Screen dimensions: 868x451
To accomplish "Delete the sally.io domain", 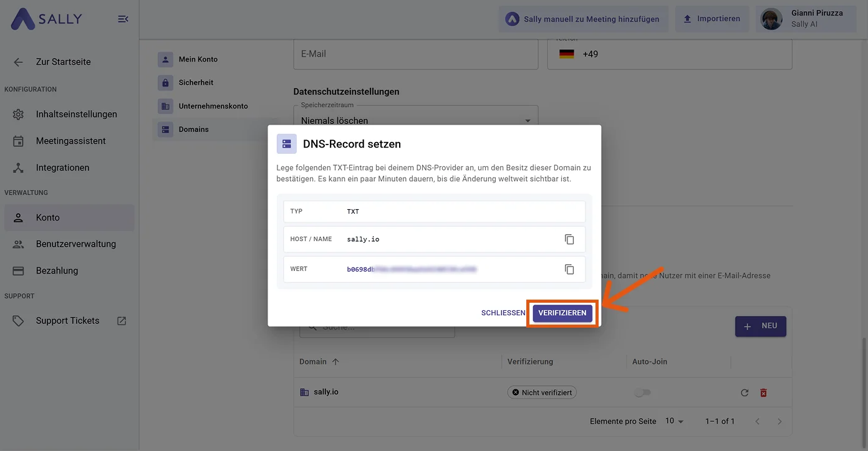I will coord(763,392).
